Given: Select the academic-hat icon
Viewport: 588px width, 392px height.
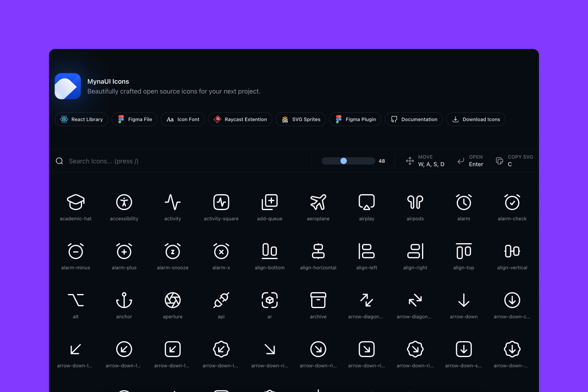Looking at the screenshot, I should pos(76,202).
